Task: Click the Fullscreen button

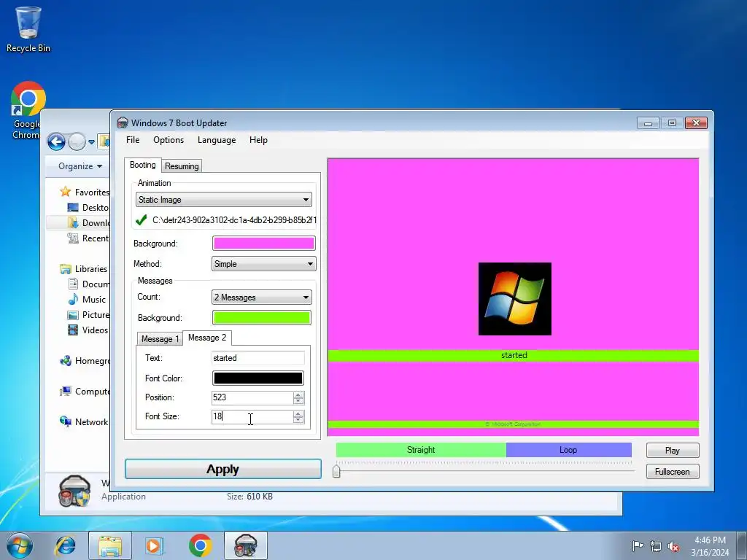Action: (672, 472)
